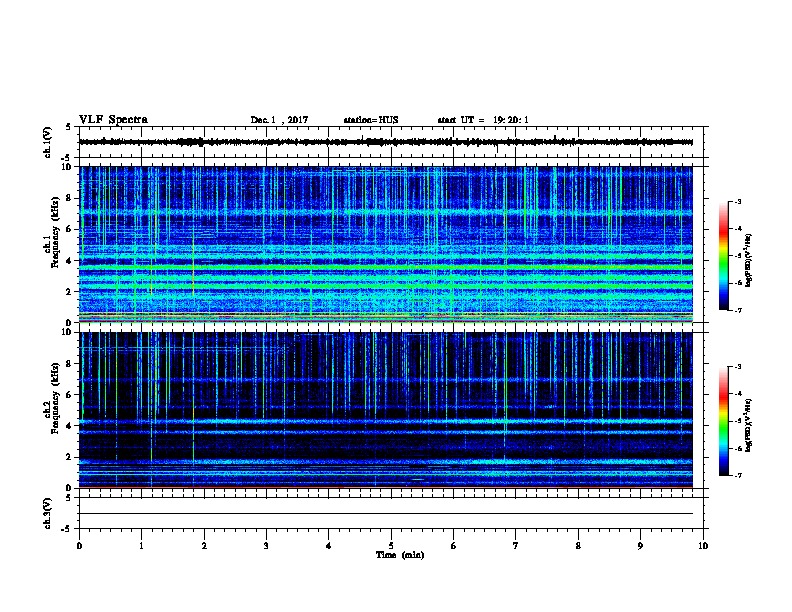Click the time axis tick label '5'
The image size is (792, 612).
391,545
